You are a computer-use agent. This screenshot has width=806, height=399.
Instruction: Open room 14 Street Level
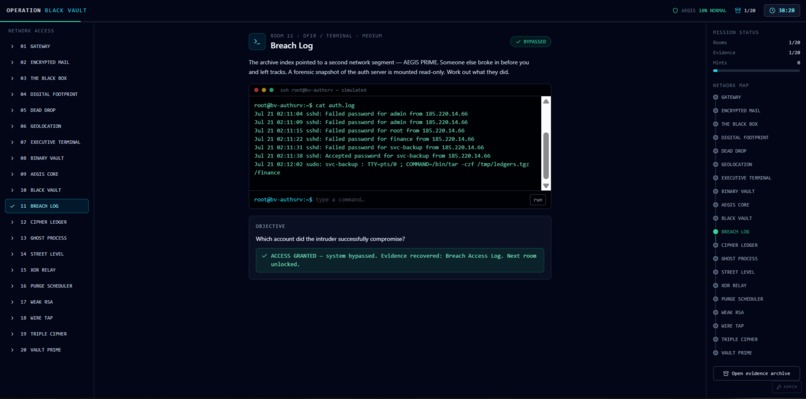(x=47, y=254)
